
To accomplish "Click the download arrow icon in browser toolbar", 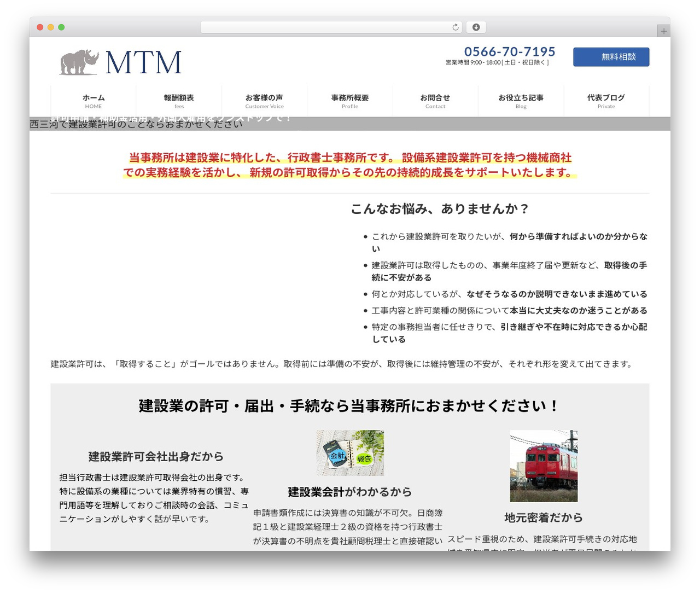I will tap(476, 27).
